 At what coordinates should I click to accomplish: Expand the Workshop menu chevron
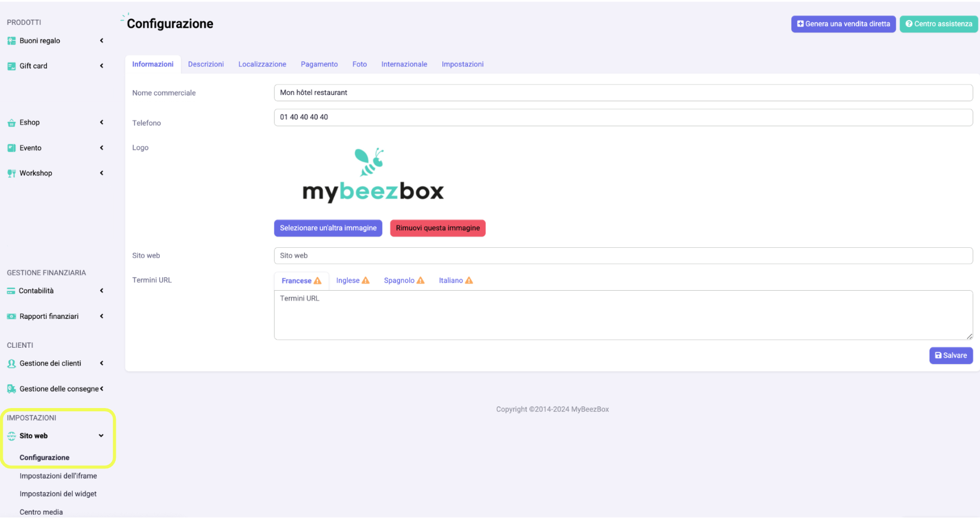pos(102,173)
